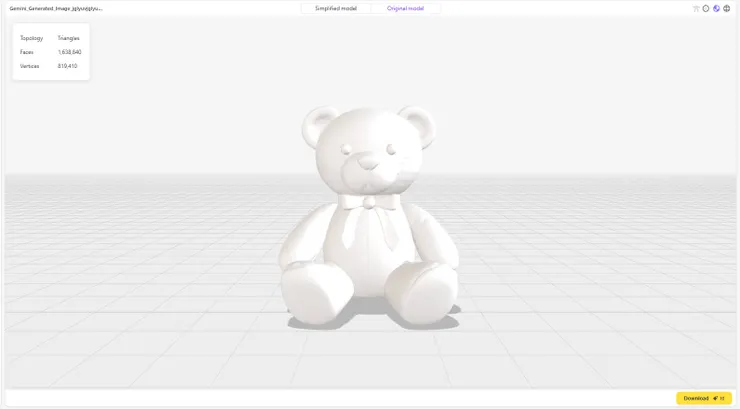The width and height of the screenshot is (740, 409).
Task: Switch to the Original model tab
Action: (405, 8)
